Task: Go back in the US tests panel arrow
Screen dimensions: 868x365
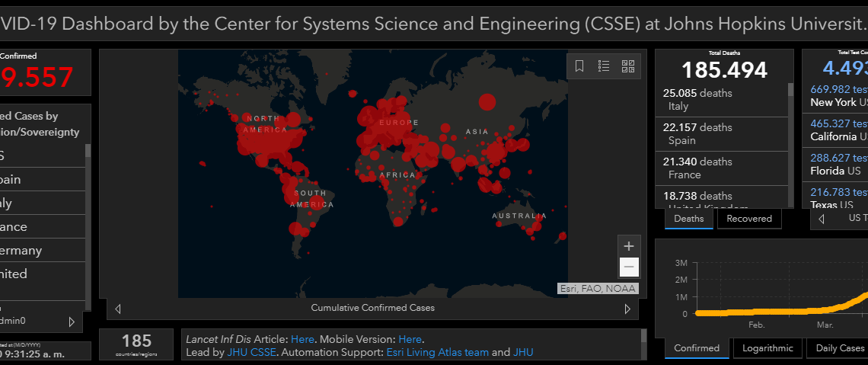Action: click(x=821, y=219)
